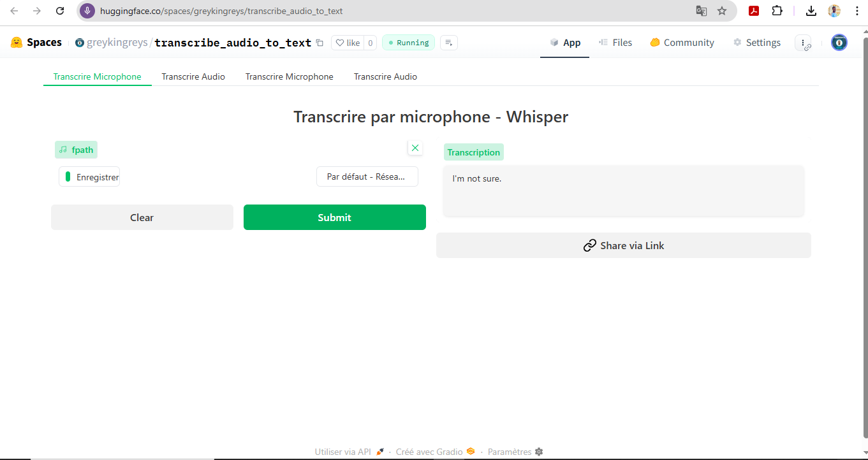Open the audio device selector showing Par défaut
This screenshot has width=868, height=460.
[367, 176]
